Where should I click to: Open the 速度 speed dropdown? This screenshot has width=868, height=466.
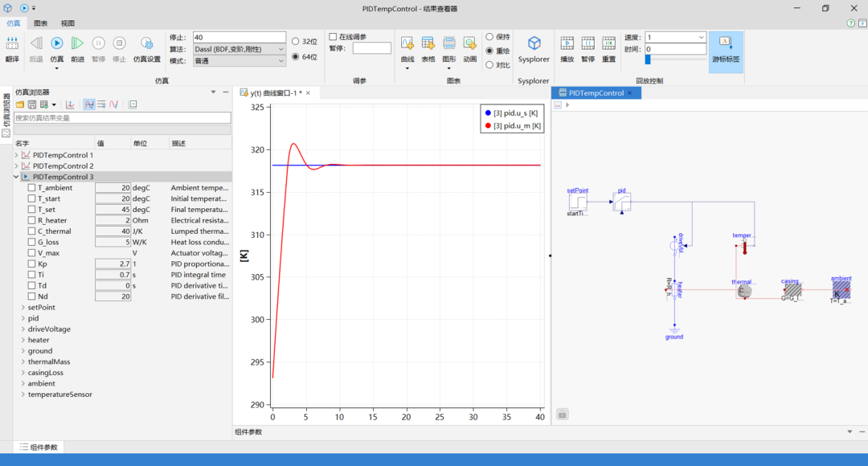coord(676,37)
